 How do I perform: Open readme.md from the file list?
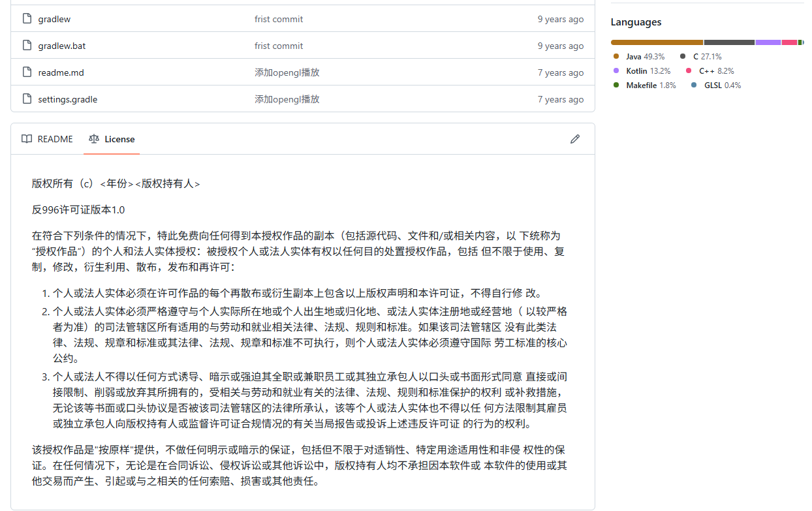click(x=61, y=72)
